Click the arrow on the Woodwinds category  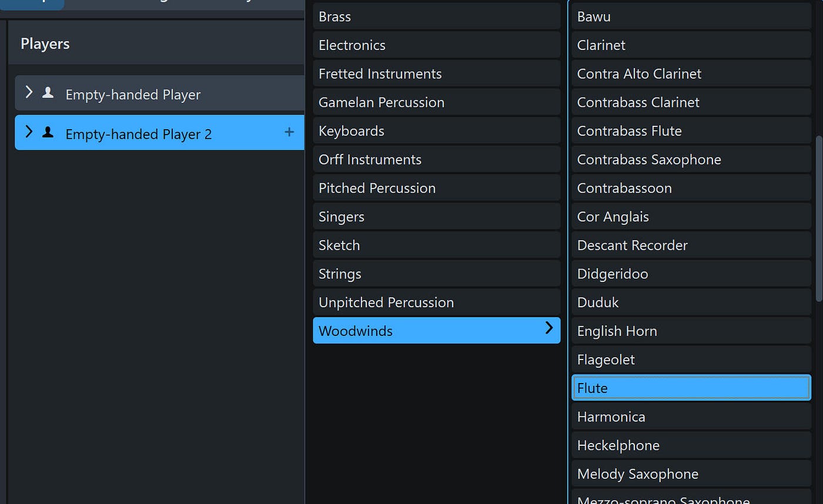coord(549,328)
